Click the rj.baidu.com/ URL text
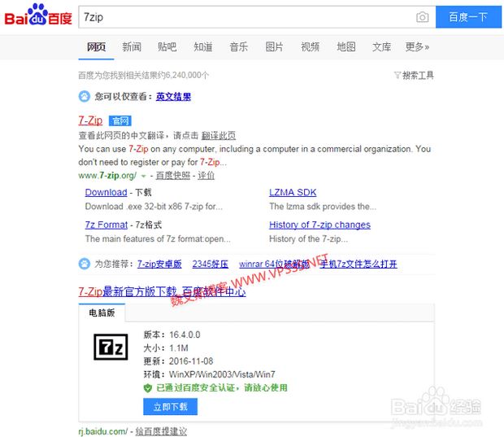 point(103,431)
